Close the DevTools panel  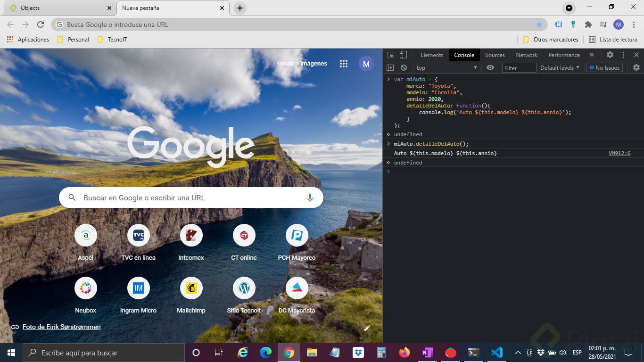click(636, 55)
